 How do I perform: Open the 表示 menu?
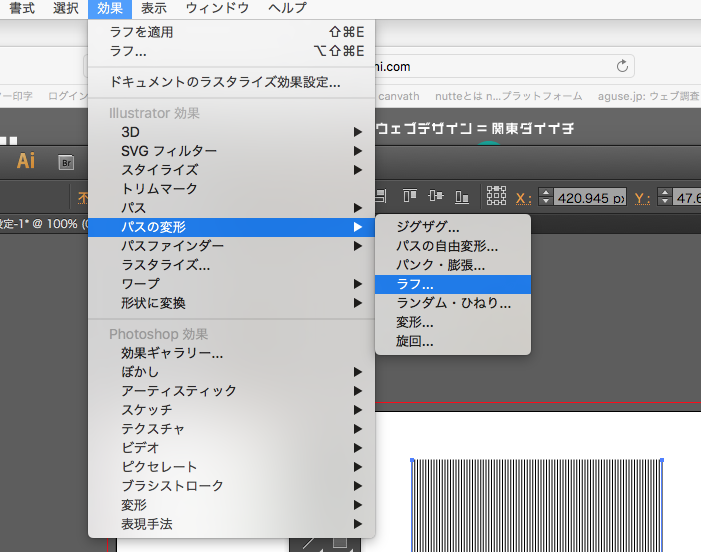[153, 8]
